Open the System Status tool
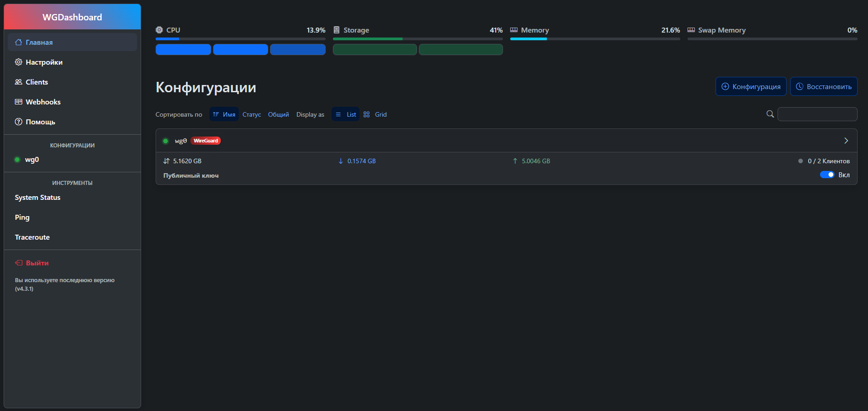The height and width of the screenshot is (411, 868). tap(72, 198)
